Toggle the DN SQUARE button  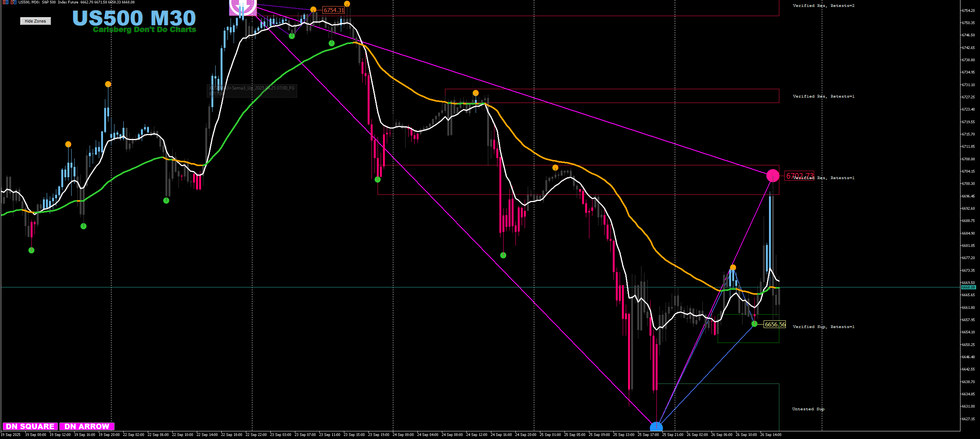coord(30,426)
